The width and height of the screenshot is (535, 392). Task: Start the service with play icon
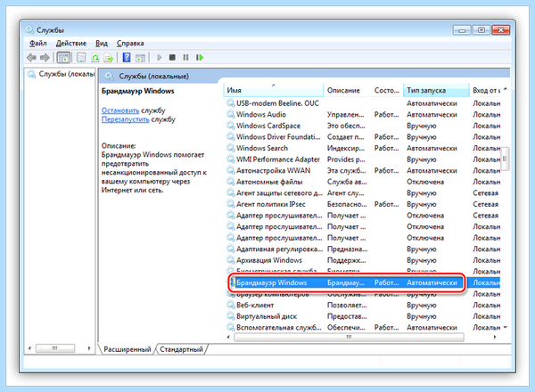[159, 57]
